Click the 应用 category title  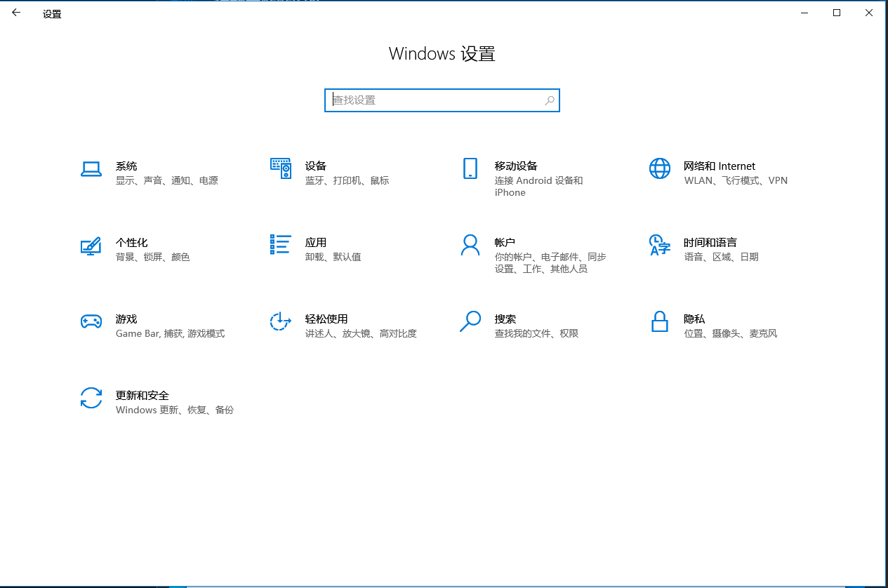[x=316, y=243]
